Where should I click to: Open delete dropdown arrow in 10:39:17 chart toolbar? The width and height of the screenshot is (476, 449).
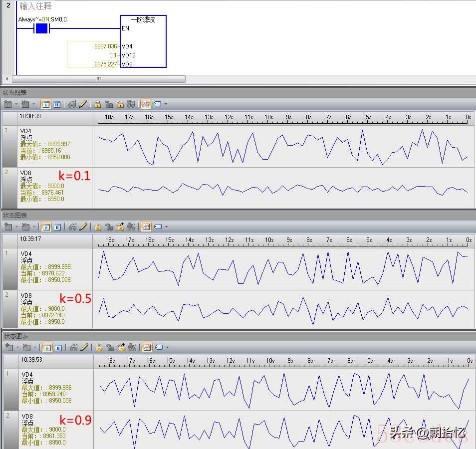34,227
